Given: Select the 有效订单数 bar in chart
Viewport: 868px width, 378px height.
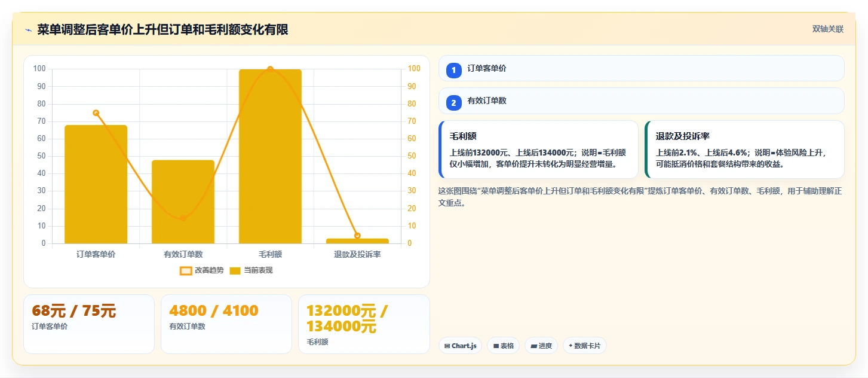Looking at the screenshot, I should tap(183, 202).
